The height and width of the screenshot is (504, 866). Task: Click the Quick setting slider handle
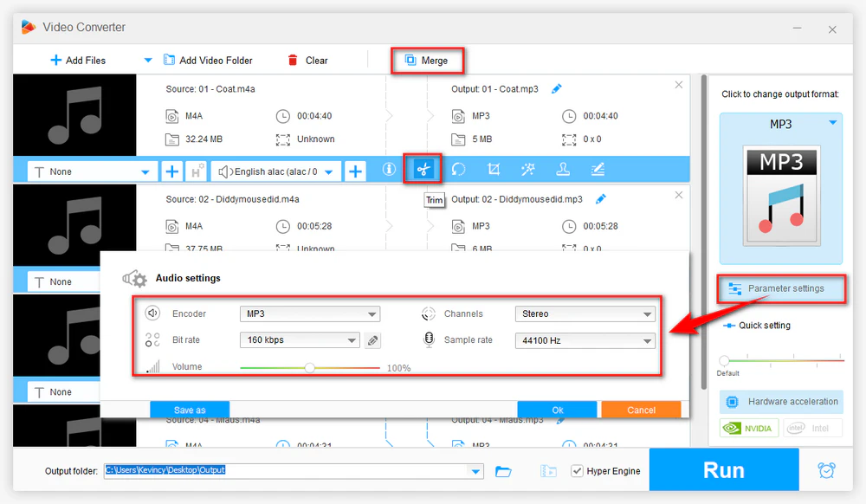pos(724,360)
